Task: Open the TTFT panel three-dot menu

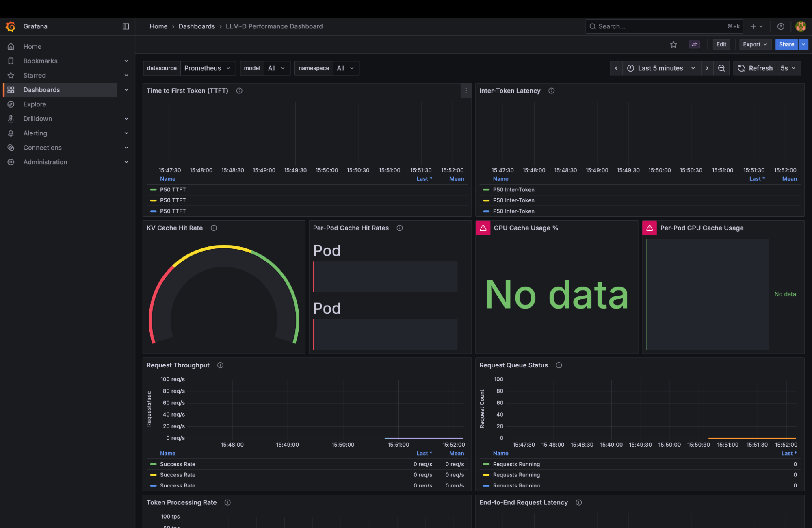Action: point(466,91)
